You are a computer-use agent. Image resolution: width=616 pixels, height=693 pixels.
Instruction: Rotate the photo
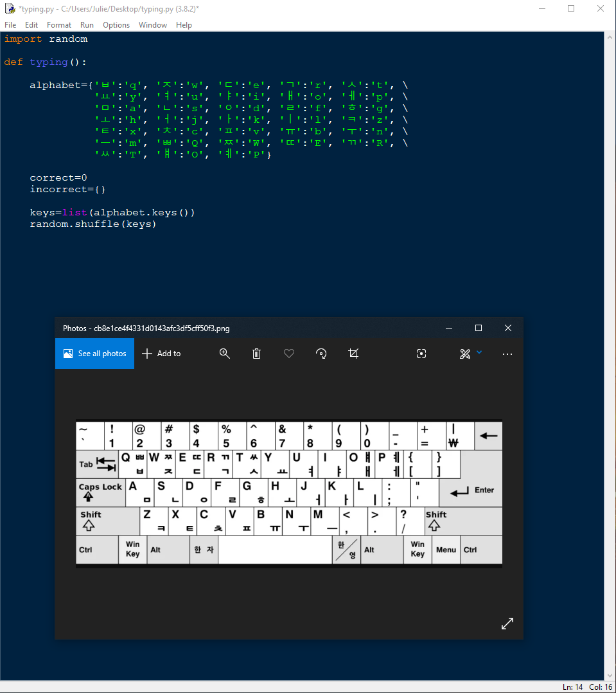321,354
